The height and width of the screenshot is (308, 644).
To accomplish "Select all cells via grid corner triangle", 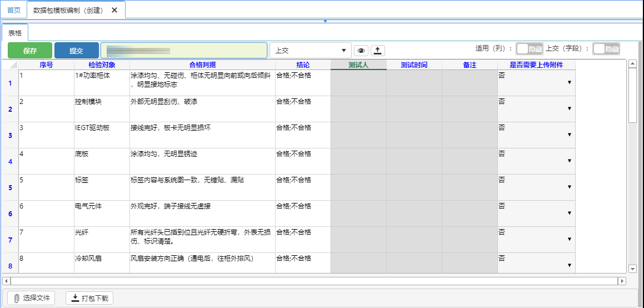I will click(10, 65).
